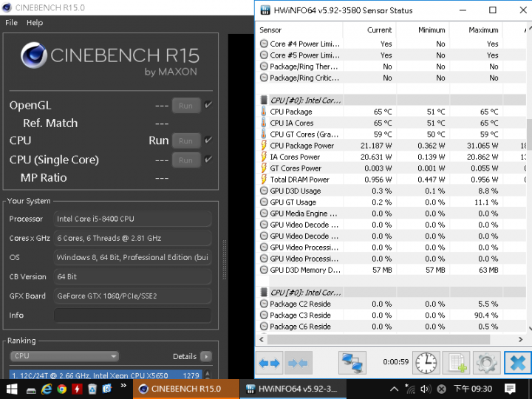Click the Current column header

point(369,30)
